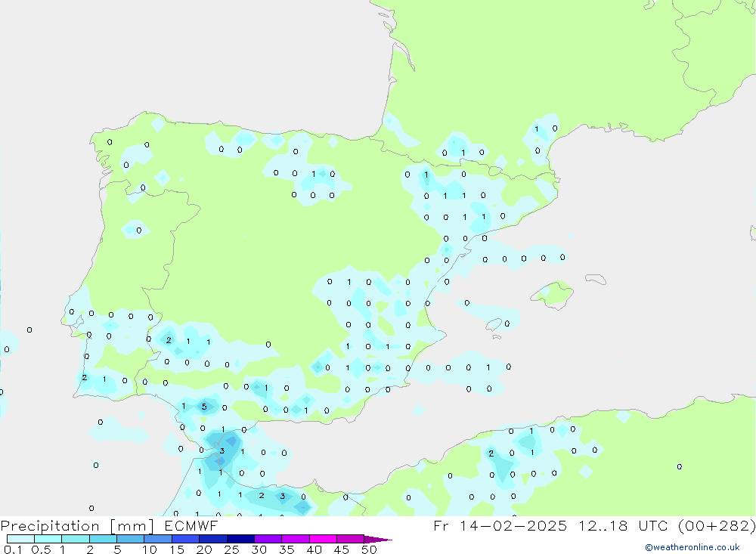This screenshot has width=756, height=554.
Task: Click the '10' legend scale label
Action: (150, 549)
